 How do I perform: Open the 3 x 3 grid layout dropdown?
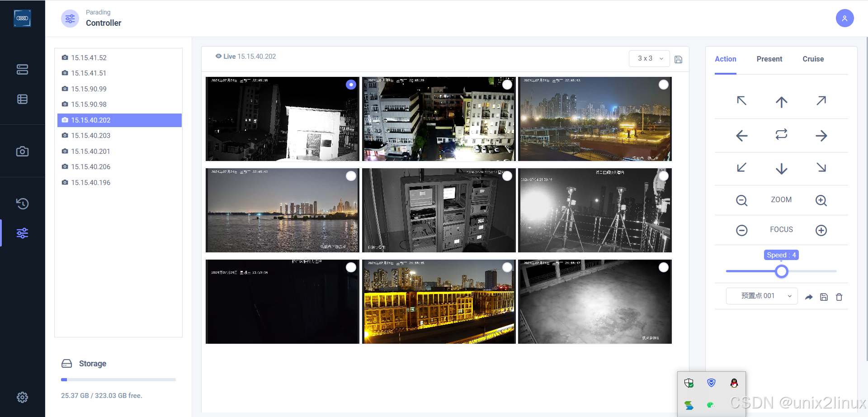(649, 58)
